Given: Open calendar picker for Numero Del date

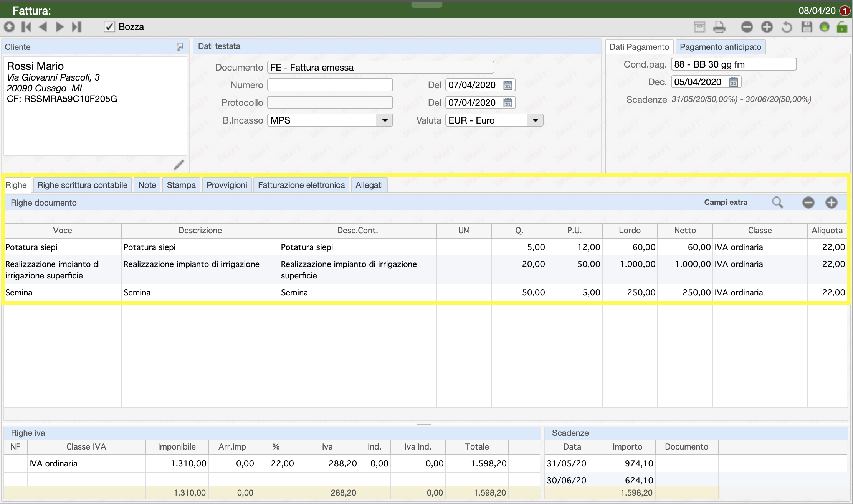Looking at the screenshot, I should 508,85.
